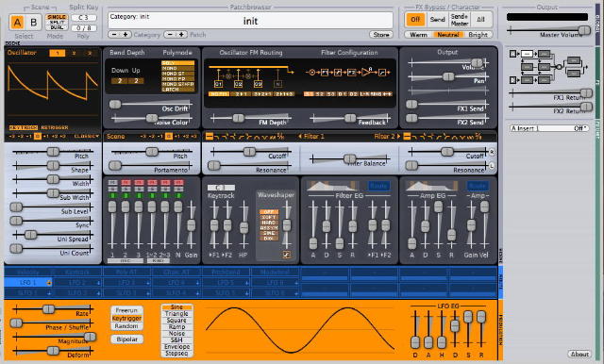Image resolution: width=604 pixels, height=364 pixels.
Task: Click the Split Key C 3 field
Action: [83, 17]
